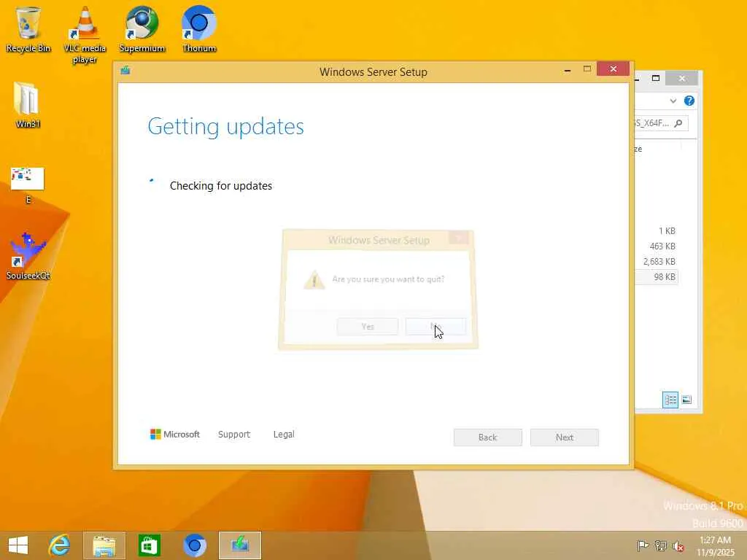Open the Windows Store taskbar icon
This screenshot has height=560, width=747.
coord(149,545)
